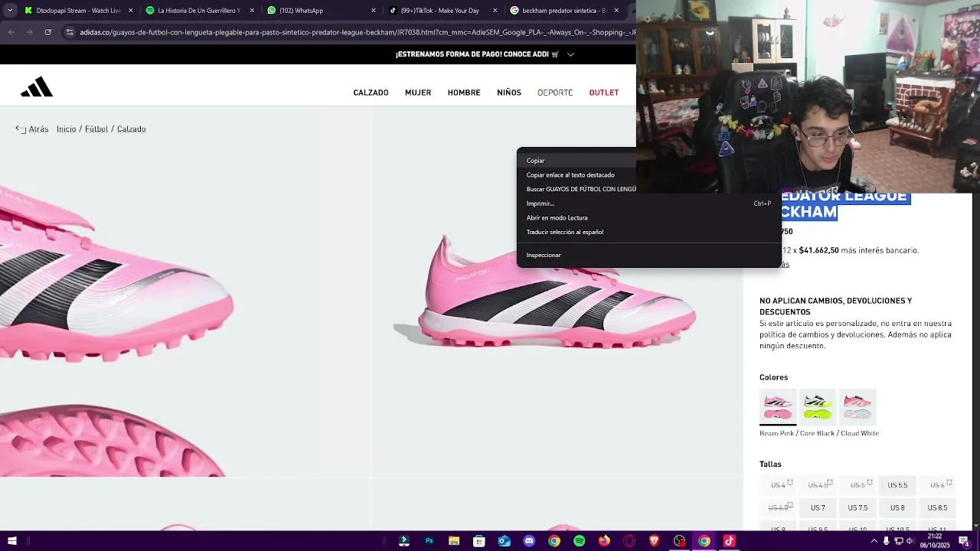Open the OUTLET navigation link
Image resolution: width=980 pixels, height=551 pixels.
point(604,93)
